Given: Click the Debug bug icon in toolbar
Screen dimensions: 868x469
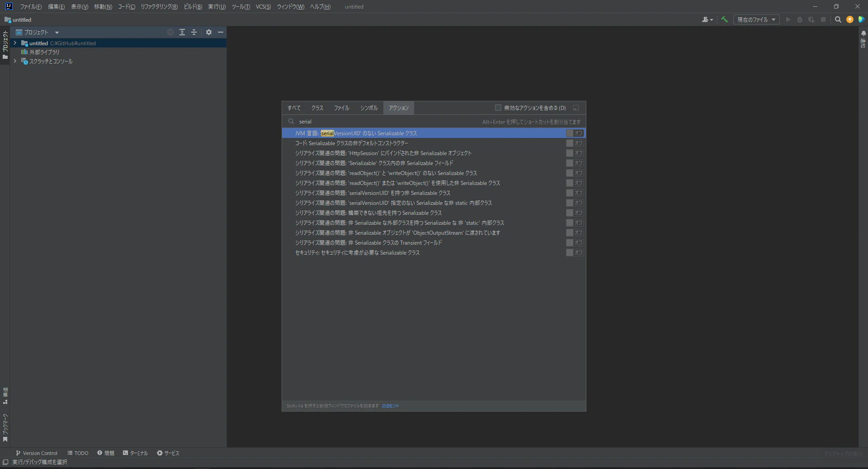Looking at the screenshot, I should click(800, 20).
